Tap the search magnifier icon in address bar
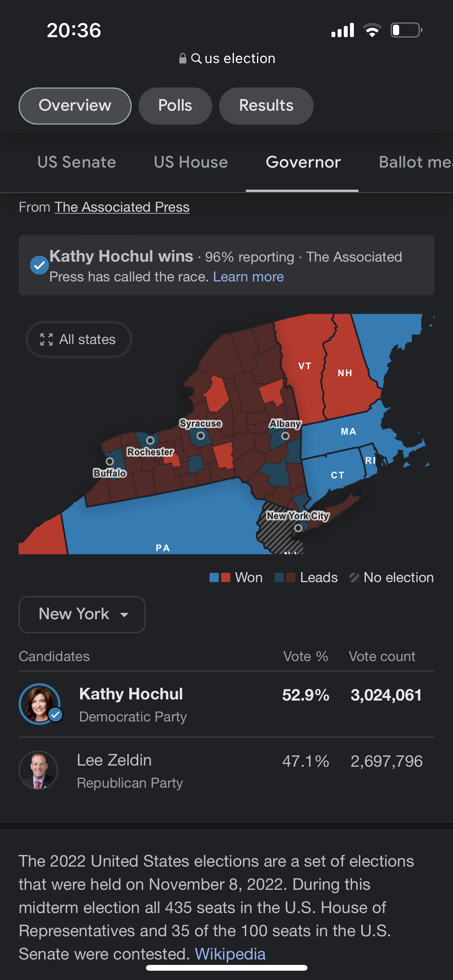 point(196,58)
